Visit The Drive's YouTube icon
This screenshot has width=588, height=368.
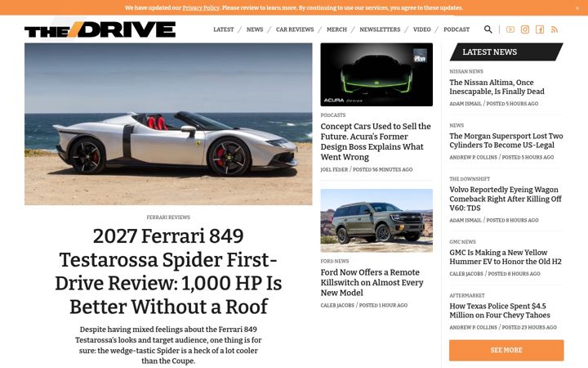point(510,29)
